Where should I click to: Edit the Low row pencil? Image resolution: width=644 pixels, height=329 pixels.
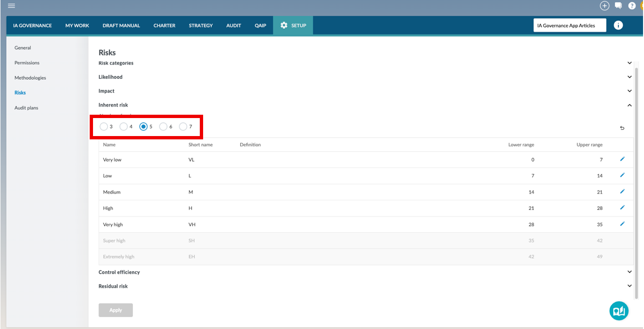coord(623,175)
